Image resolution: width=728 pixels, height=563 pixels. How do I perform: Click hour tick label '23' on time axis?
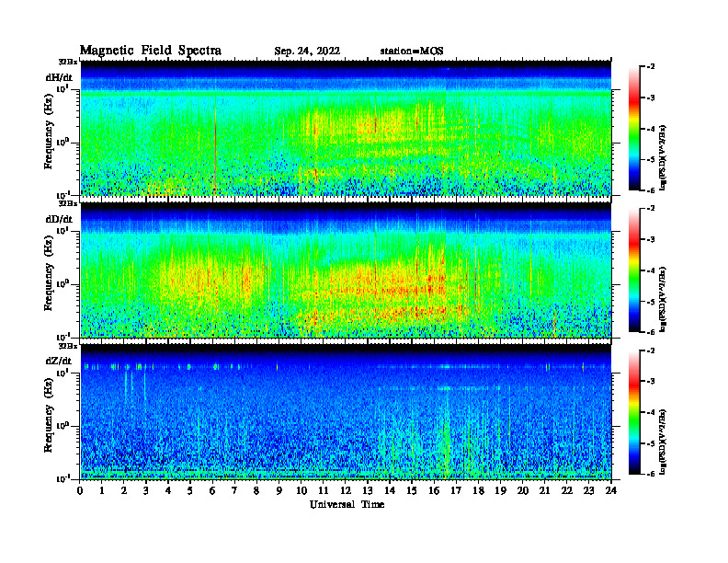588,490
